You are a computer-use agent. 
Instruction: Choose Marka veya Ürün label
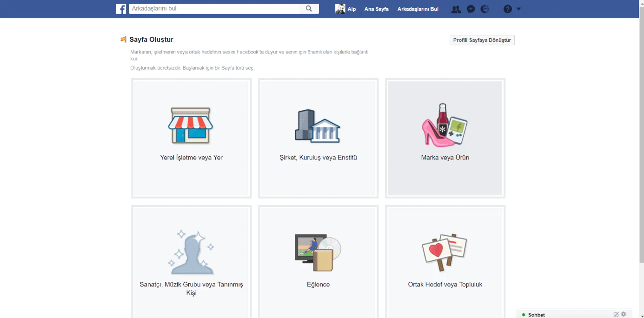[x=445, y=158]
